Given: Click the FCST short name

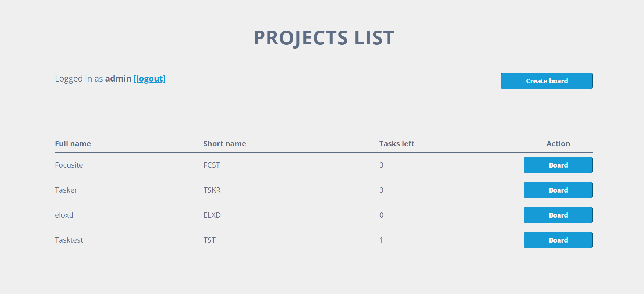Looking at the screenshot, I should 212,165.
